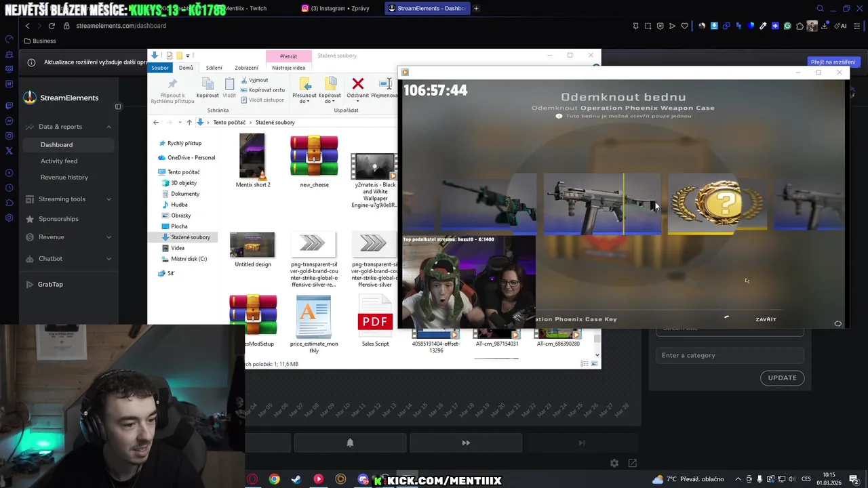Open the Sponsorships sidebar item

coord(58,219)
